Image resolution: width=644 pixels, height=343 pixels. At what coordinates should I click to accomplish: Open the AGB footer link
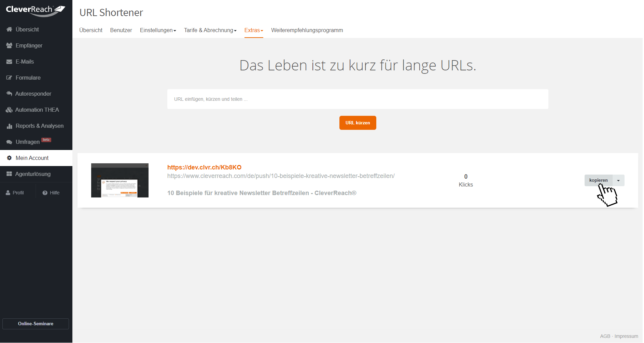[x=605, y=336]
